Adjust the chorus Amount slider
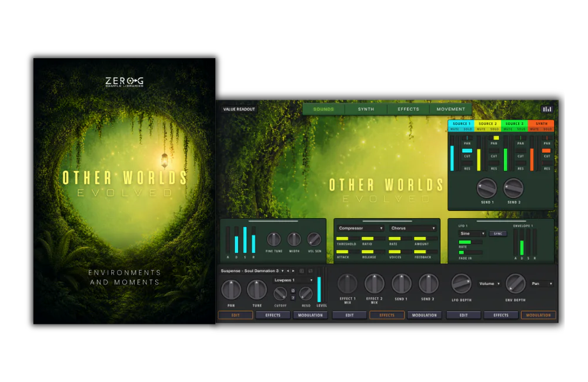This screenshot has width=588, height=382. [x=425, y=239]
